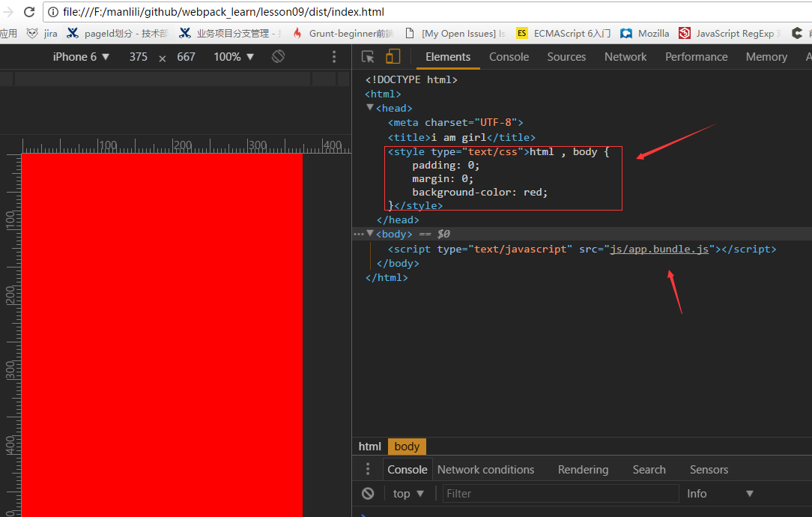
Task: Select the Network conditions drawer tab
Action: (485, 469)
